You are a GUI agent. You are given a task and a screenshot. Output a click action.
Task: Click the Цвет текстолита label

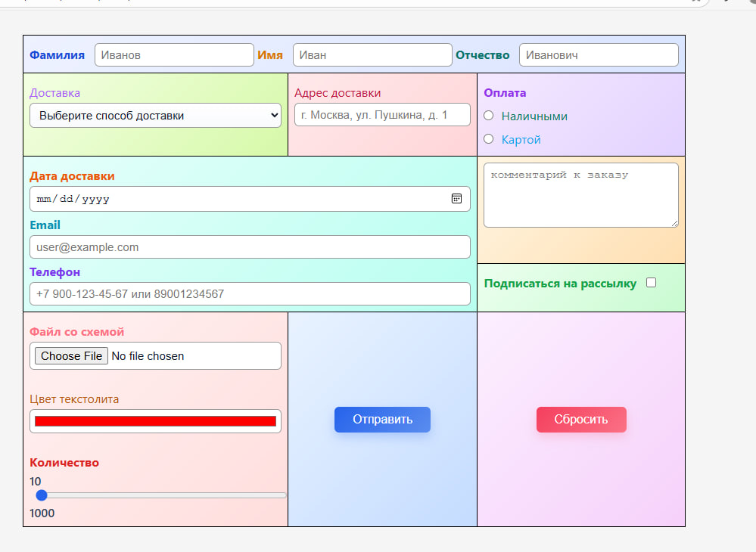[x=74, y=399]
